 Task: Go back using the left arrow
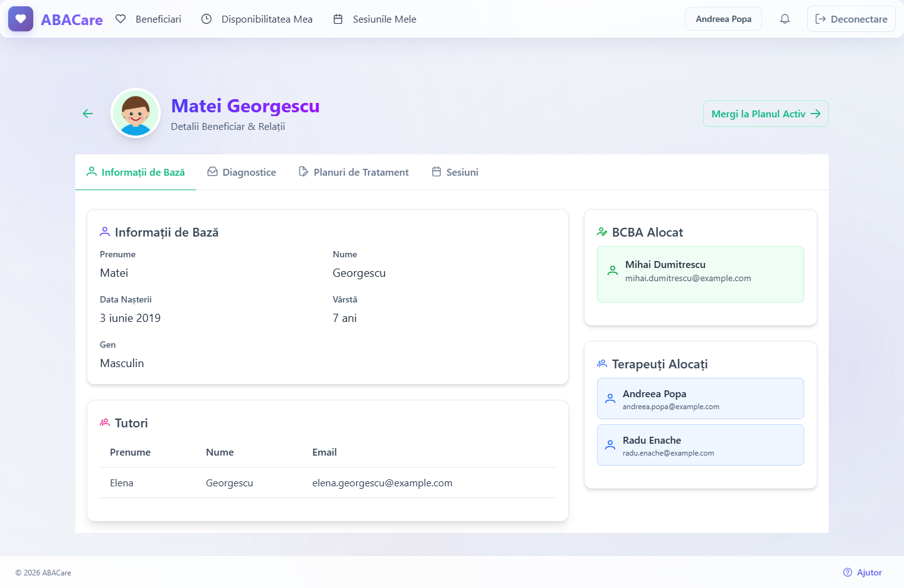click(88, 114)
